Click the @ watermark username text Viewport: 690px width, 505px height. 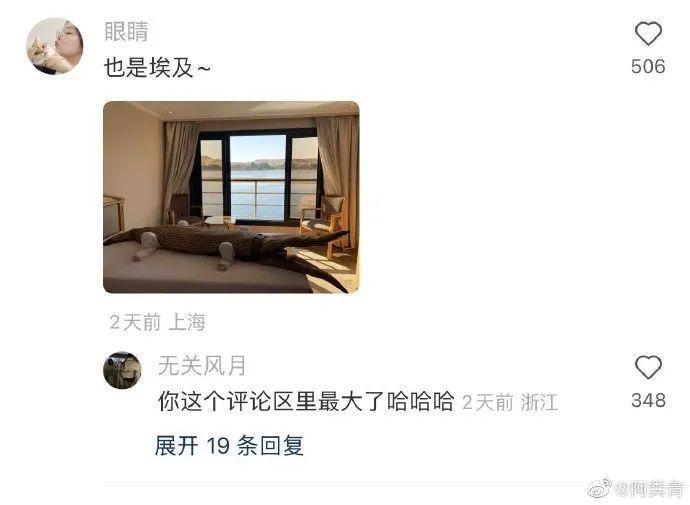pyautogui.click(x=649, y=489)
